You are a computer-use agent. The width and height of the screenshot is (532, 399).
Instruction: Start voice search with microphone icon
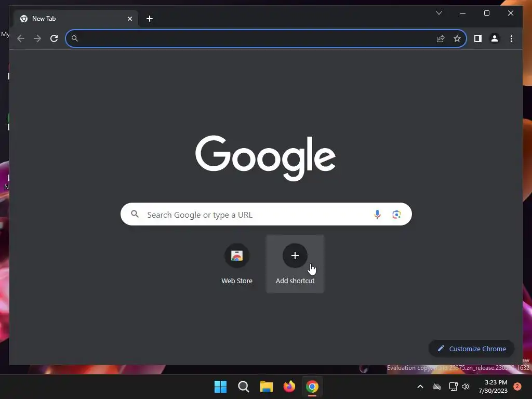[377, 215]
